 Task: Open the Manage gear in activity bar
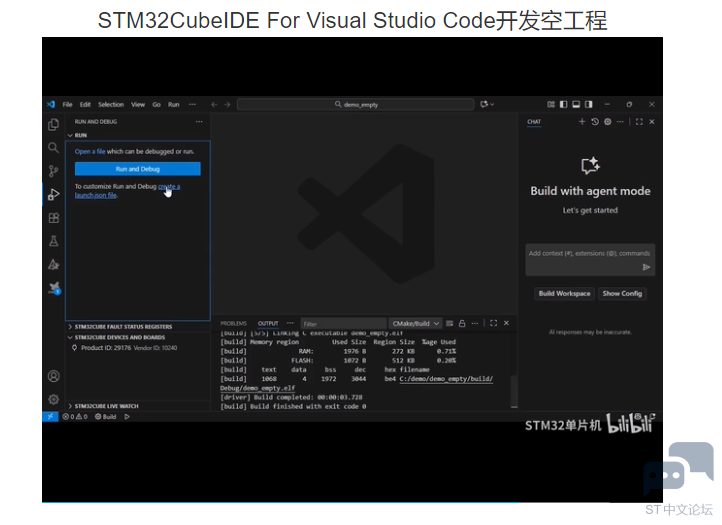coord(53,399)
